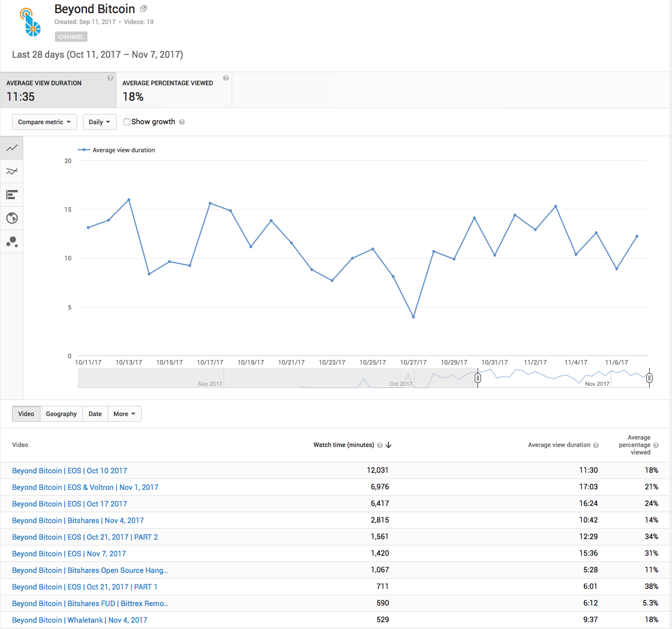Viewport: 672px width, 629px height.
Task: Click average view duration value 17:03
Action: tap(589, 487)
